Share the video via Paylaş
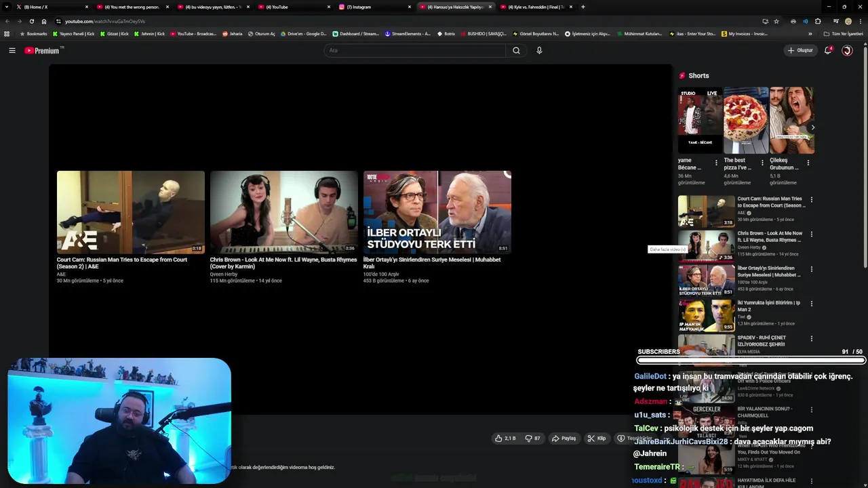Screen dimensions: 868x488 tap(564, 439)
